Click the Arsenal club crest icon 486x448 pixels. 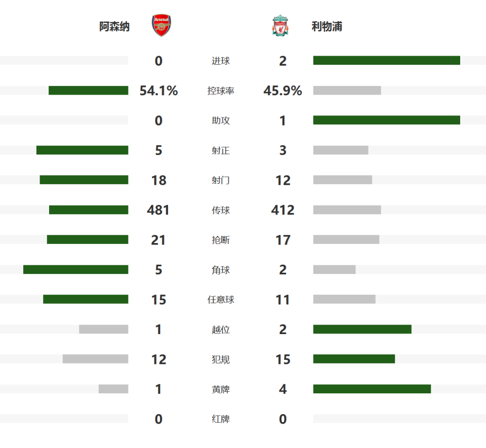pos(162,26)
